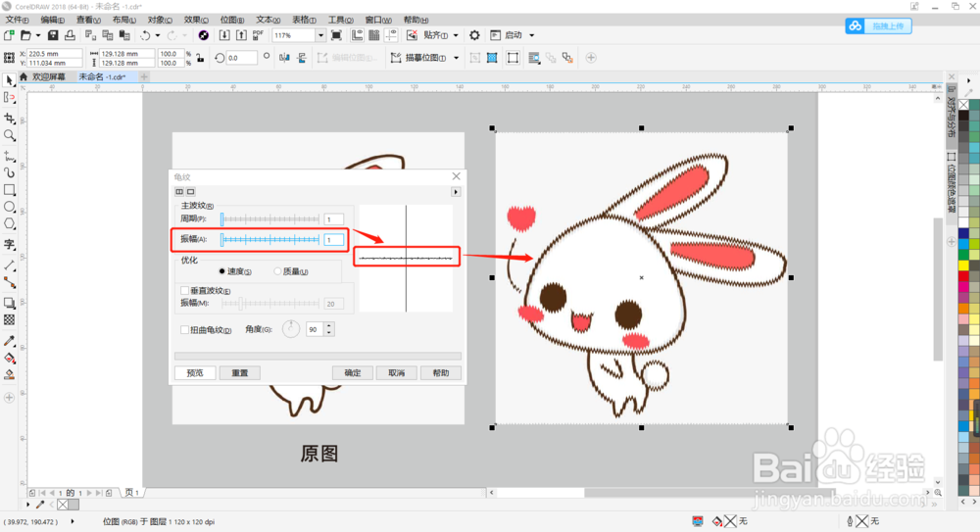
Task: Select the Ellipse tool
Action: tap(10, 207)
